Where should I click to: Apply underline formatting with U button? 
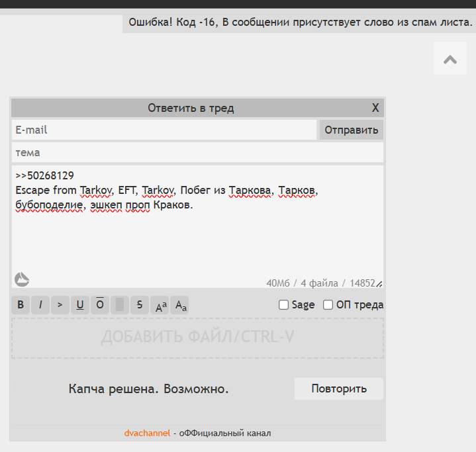tap(80, 305)
